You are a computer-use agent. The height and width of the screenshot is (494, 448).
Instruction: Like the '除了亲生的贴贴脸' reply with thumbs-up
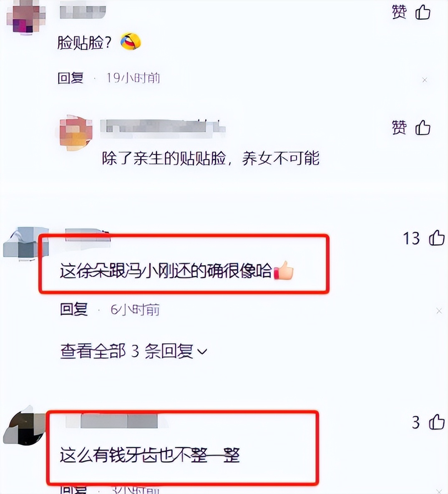click(x=423, y=128)
